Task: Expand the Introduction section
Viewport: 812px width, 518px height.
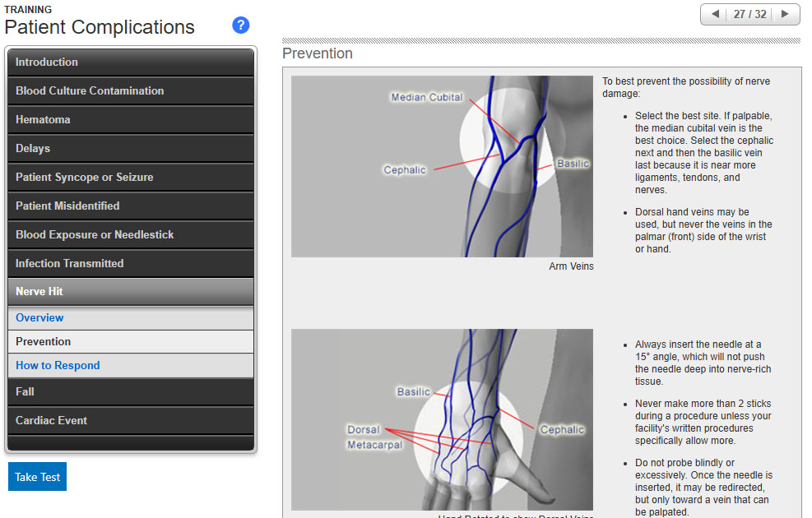Action: (x=131, y=62)
